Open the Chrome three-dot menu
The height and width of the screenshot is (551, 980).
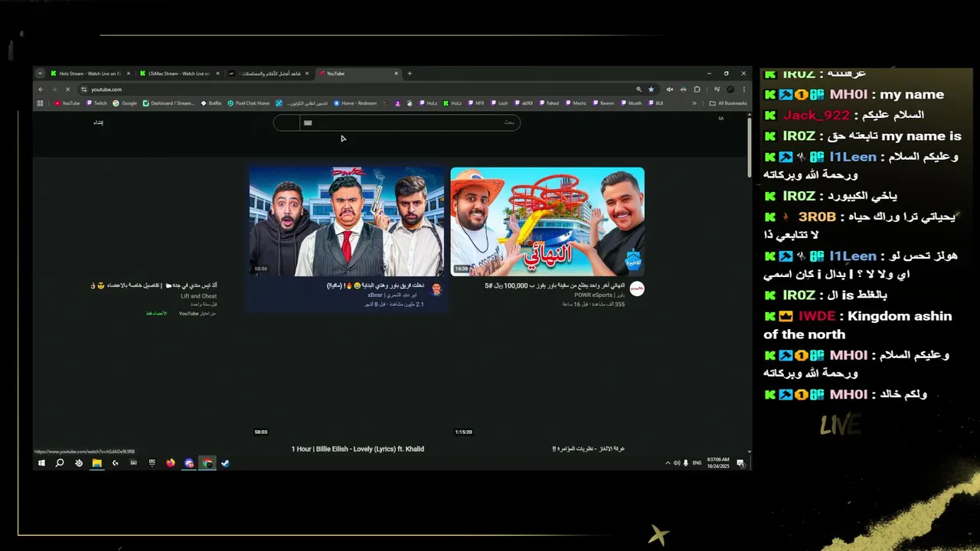click(743, 90)
